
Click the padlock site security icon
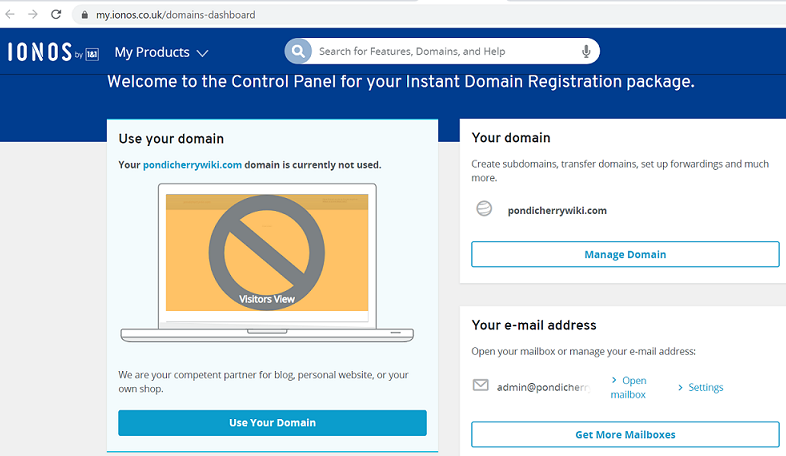85,15
